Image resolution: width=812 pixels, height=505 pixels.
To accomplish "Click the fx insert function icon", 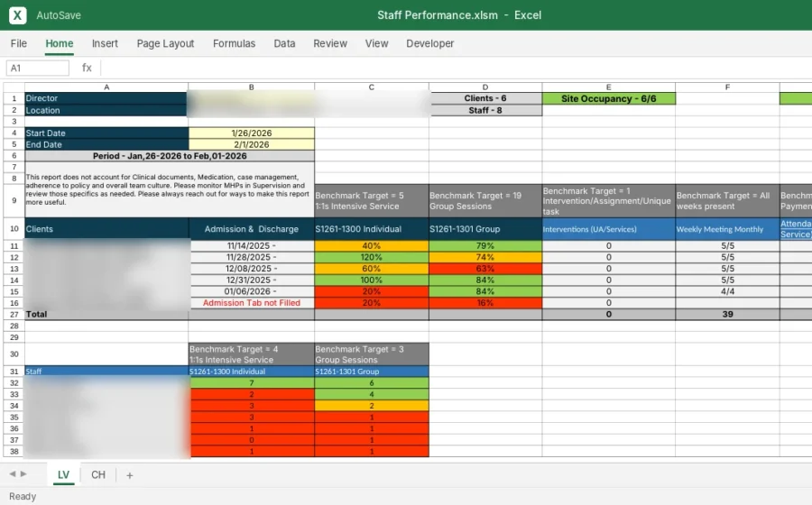I will coord(87,68).
